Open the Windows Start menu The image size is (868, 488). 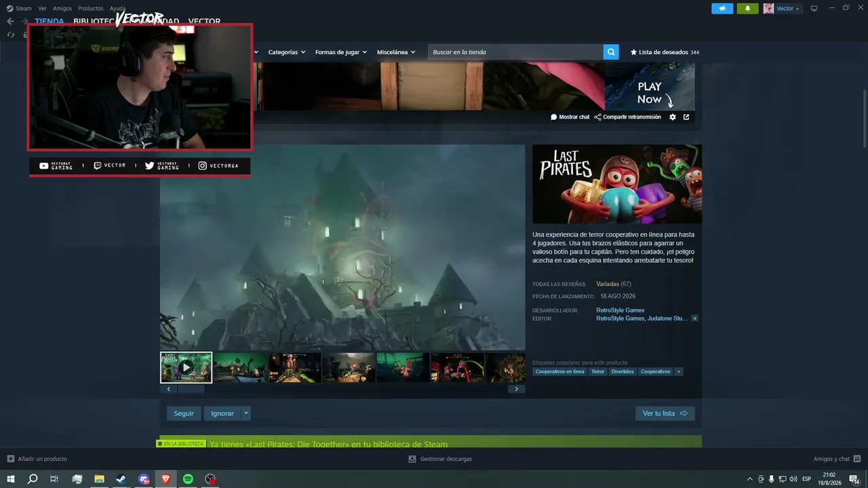(x=11, y=479)
